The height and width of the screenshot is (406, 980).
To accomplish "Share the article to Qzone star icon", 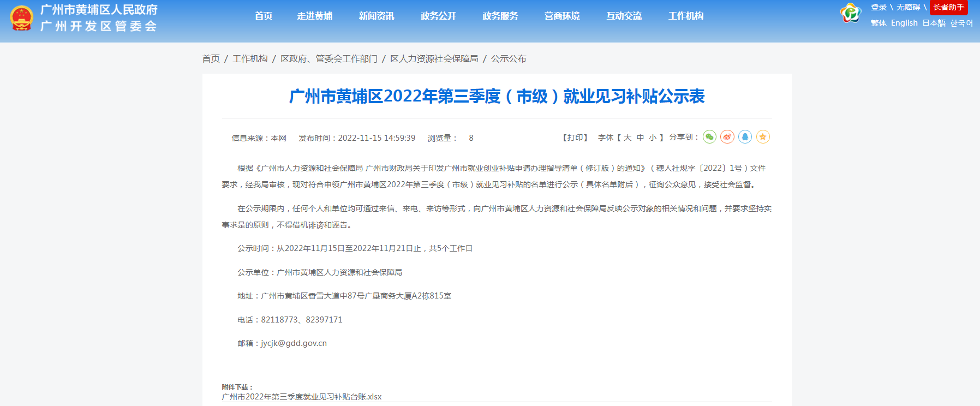I will [x=763, y=137].
